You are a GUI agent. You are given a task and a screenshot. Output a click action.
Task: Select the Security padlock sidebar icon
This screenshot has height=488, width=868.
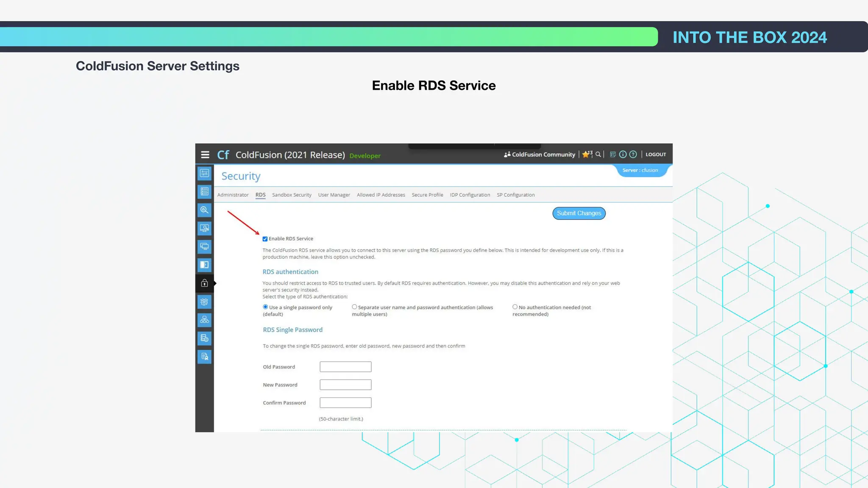[x=204, y=283]
